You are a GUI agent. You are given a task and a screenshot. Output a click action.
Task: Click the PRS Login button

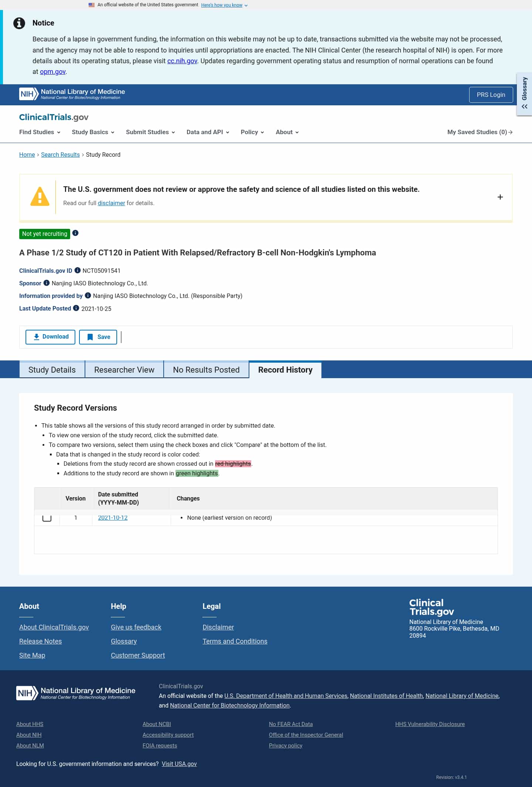tap(491, 95)
